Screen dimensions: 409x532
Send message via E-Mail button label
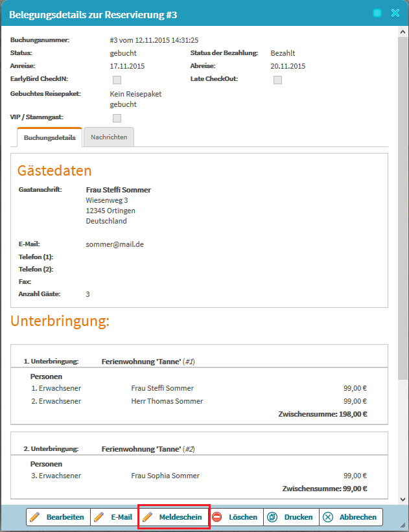(121, 517)
